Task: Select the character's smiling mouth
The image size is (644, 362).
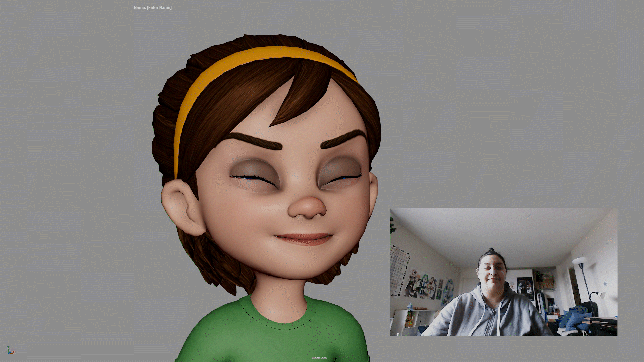Action: 303,239
